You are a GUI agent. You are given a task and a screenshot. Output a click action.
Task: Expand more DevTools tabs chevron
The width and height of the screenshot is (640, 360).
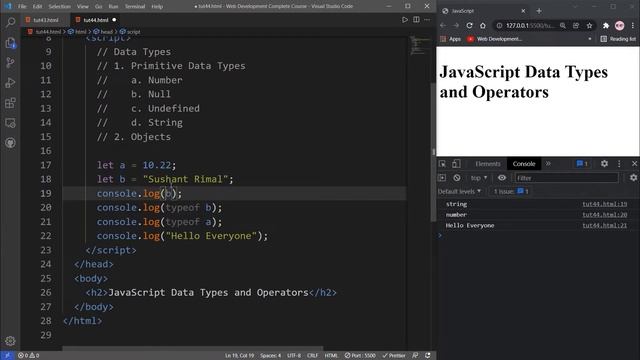[x=548, y=164]
